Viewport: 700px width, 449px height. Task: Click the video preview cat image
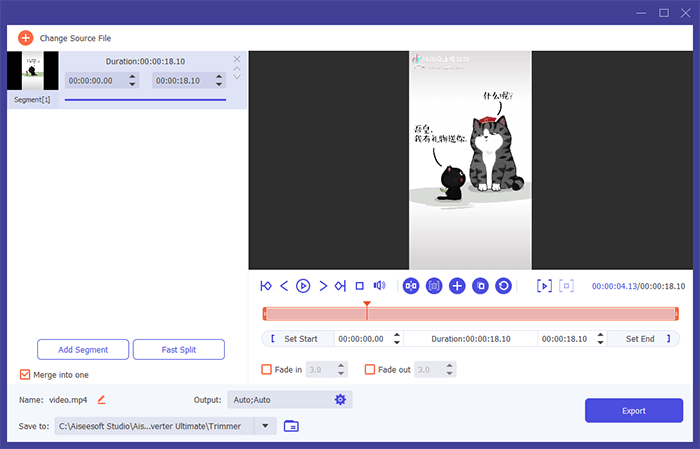470,160
